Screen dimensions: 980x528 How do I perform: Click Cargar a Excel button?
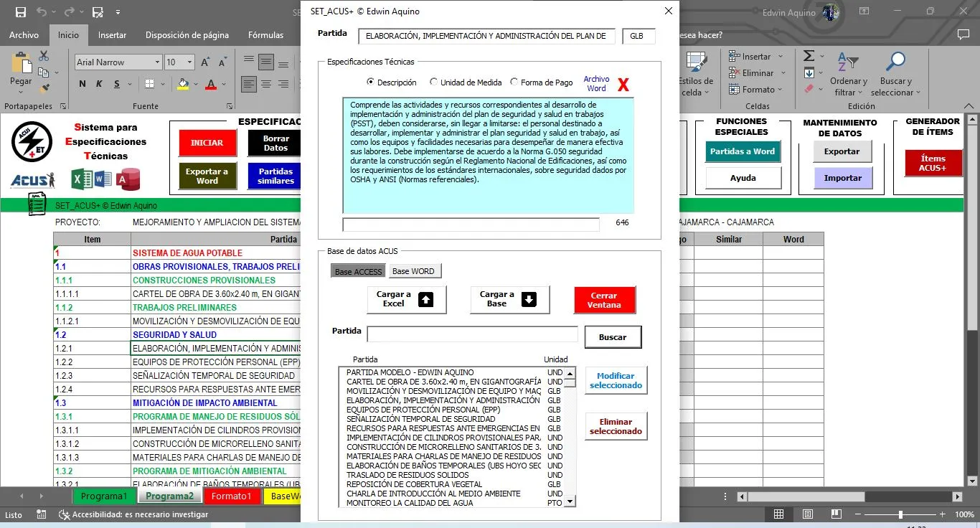(406, 300)
